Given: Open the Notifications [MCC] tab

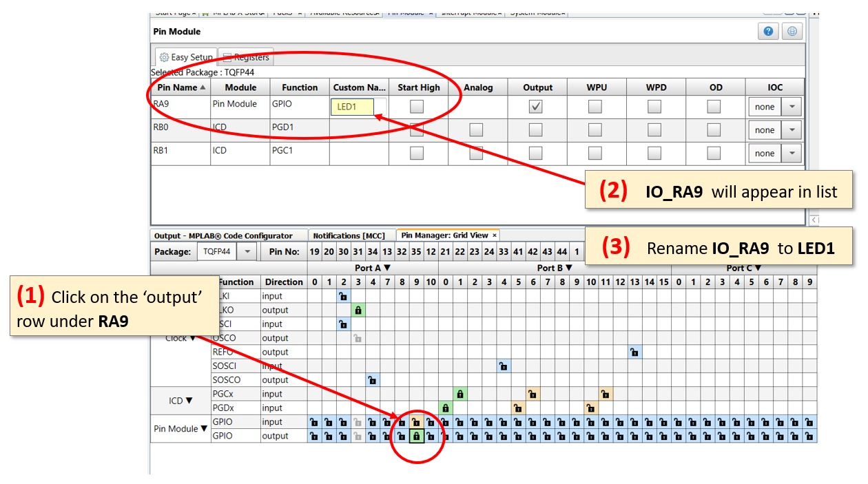Looking at the screenshot, I should pyautogui.click(x=349, y=235).
